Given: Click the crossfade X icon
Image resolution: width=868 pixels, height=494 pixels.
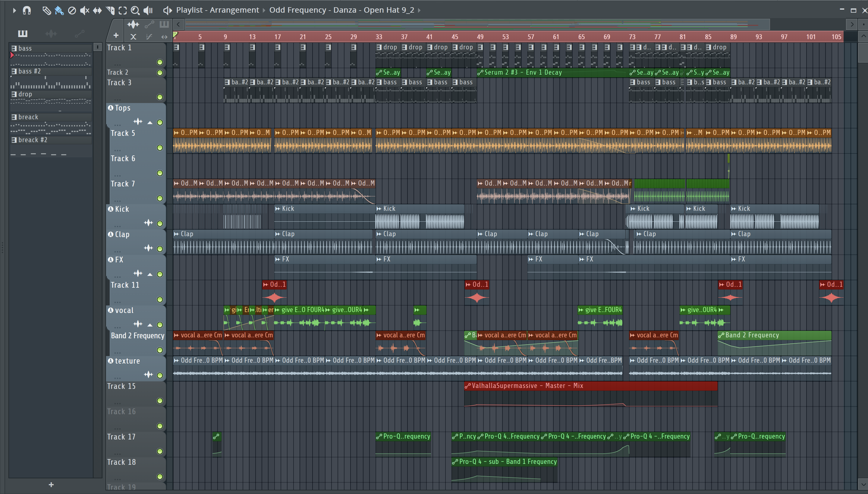Looking at the screenshot, I should pos(133,37).
